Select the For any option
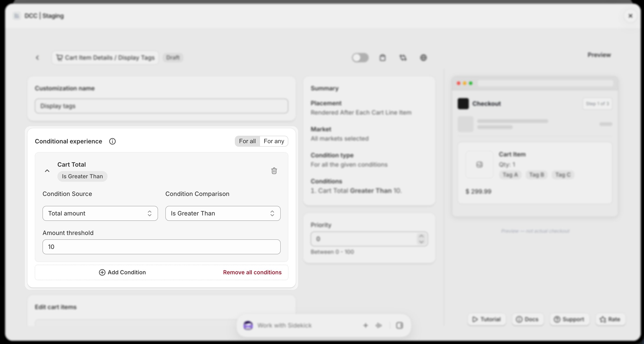The image size is (644, 344). pyautogui.click(x=274, y=141)
